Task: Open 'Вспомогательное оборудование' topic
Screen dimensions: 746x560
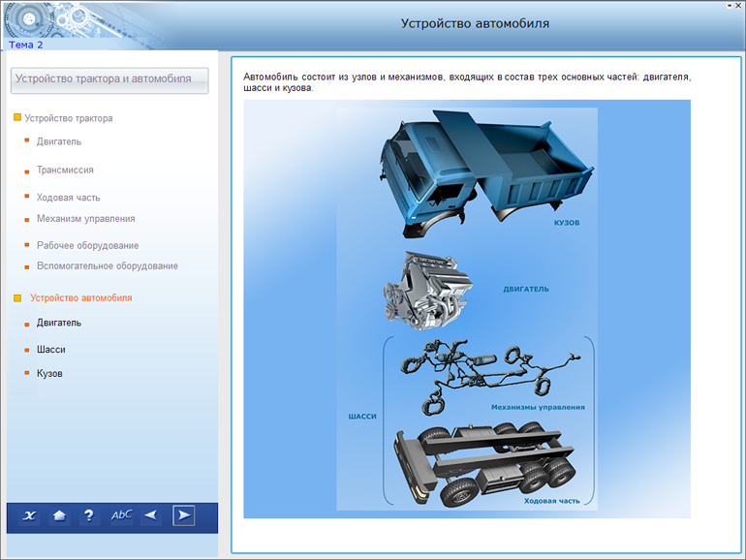Action: [107, 265]
